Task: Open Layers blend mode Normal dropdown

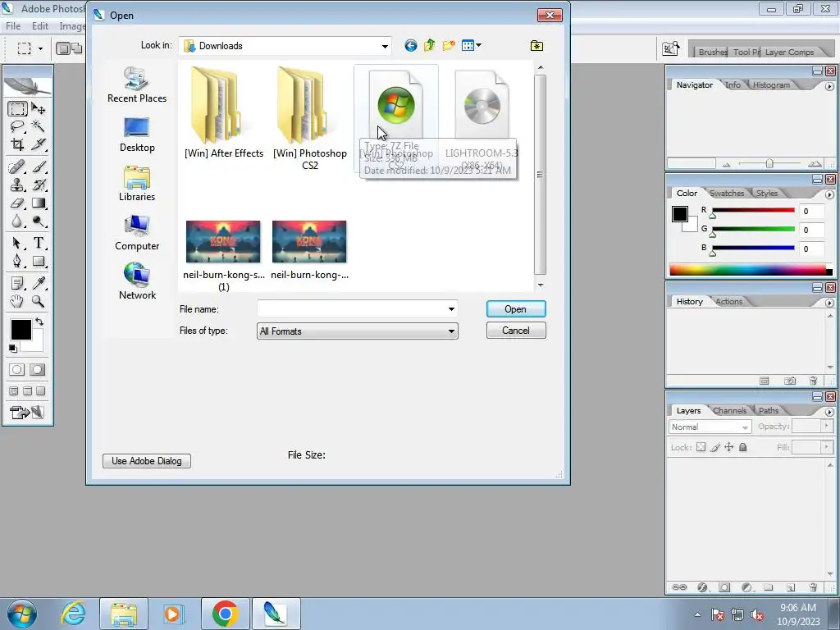Action: 710,427
